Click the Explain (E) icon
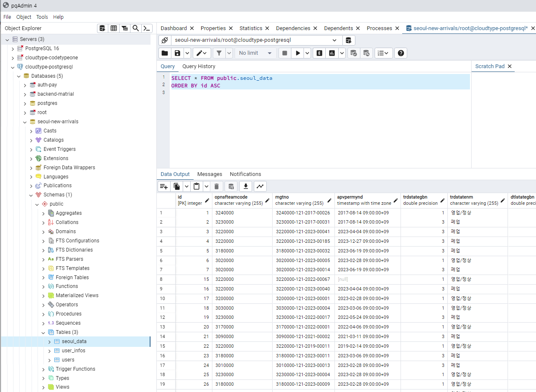This screenshot has width=536, height=392. click(319, 53)
